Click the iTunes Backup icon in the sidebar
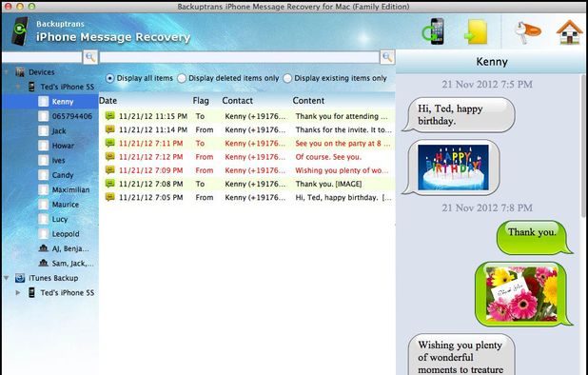The width and height of the screenshot is (588, 375). click(20, 278)
